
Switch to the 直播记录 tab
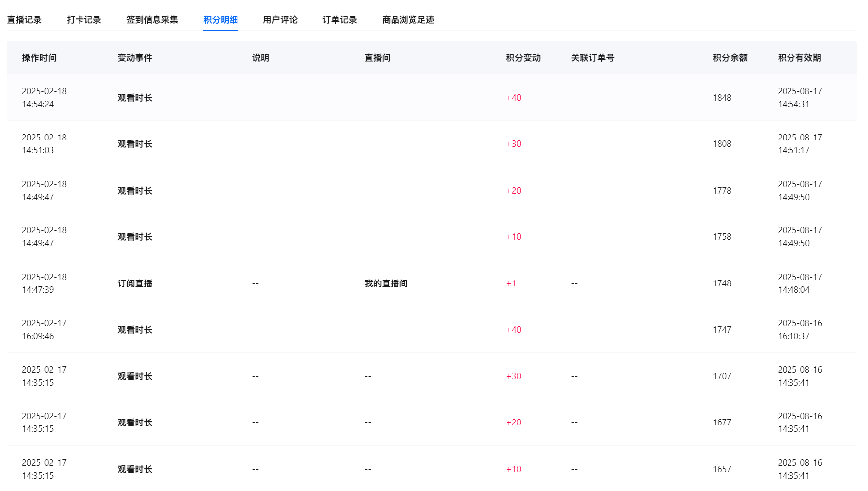pos(24,20)
